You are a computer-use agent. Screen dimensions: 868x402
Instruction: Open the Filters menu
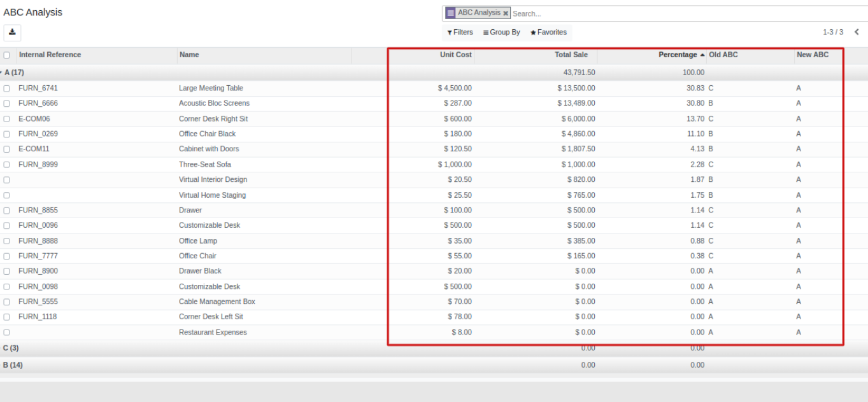(460, 32)
